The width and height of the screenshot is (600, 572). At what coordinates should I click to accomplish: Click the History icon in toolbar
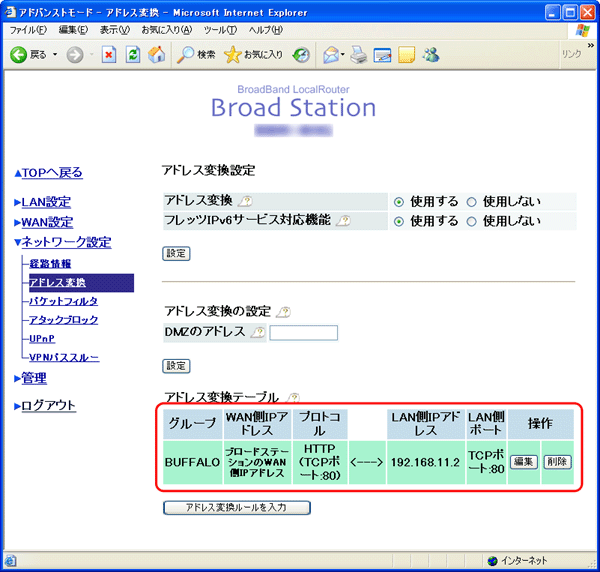301,55
